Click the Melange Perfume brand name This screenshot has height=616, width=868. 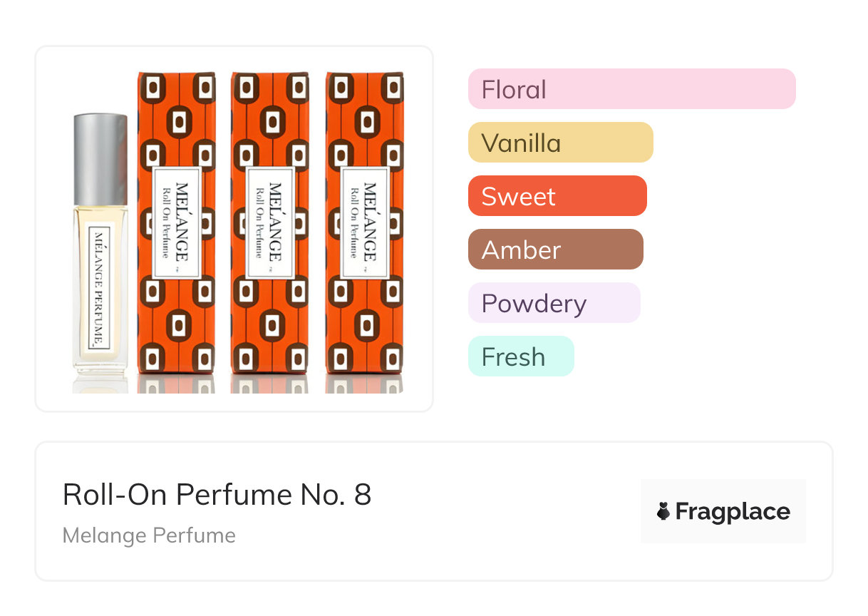pyautogui.click(x=149, y=535)
